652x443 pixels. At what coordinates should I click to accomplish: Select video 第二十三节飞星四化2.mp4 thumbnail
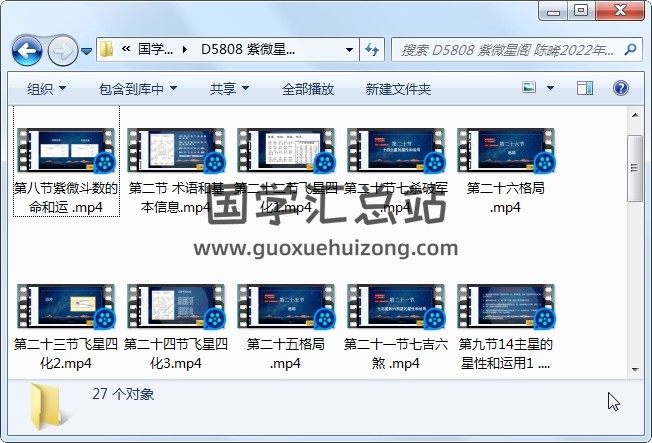[x=66, y=307]
